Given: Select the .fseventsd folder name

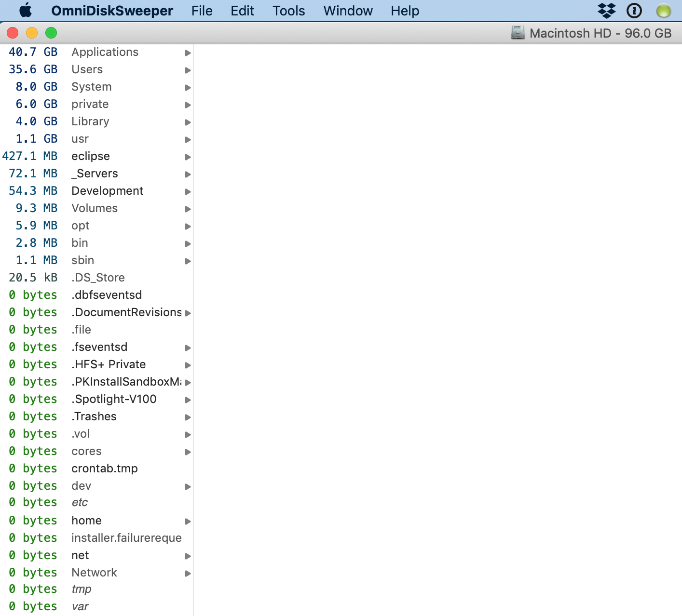Looking at the screenshot, I should 99,347.
